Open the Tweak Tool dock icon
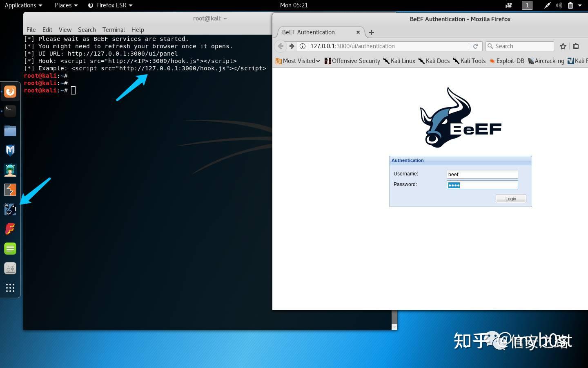The height and width of the screenshot is (368, 588). point(10,268)
